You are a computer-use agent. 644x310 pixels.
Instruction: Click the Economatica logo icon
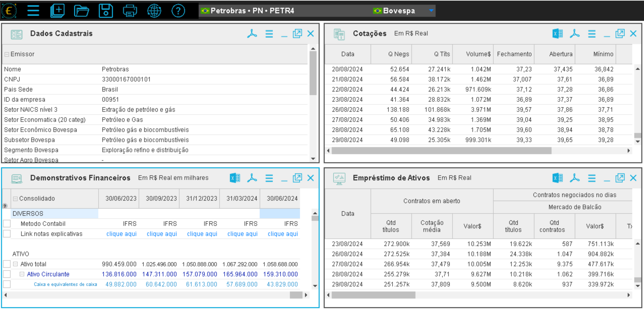(9, 11)
